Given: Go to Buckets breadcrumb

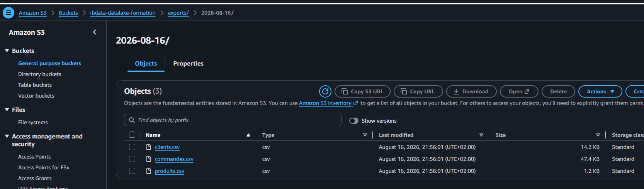Looking at the screenshot, I should [68, 13].
